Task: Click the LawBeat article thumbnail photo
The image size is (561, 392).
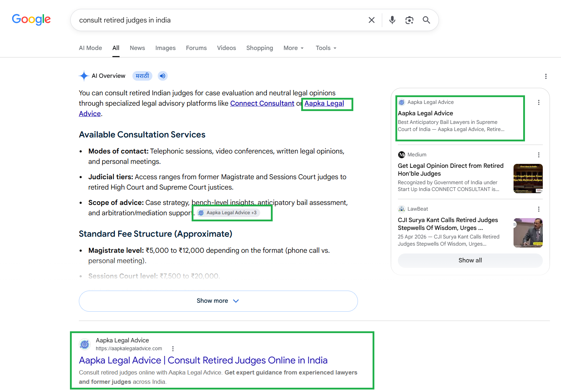Action: (528, 232)
